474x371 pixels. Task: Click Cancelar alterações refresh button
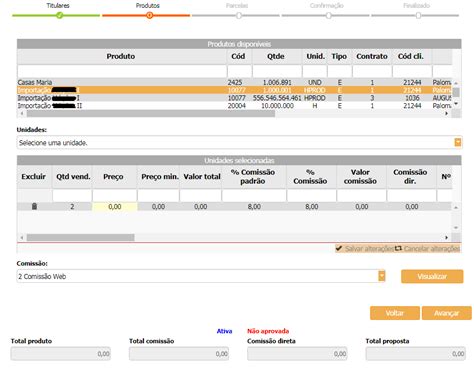point(428,248)
